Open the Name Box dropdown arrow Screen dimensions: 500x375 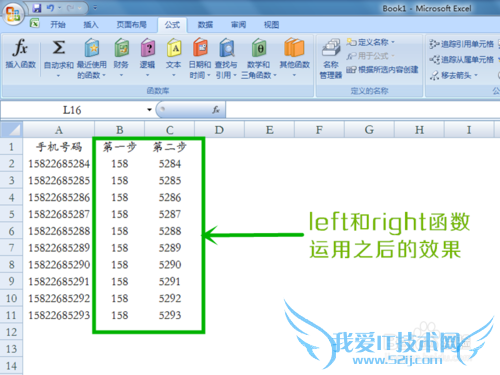(x=149, y=110)
